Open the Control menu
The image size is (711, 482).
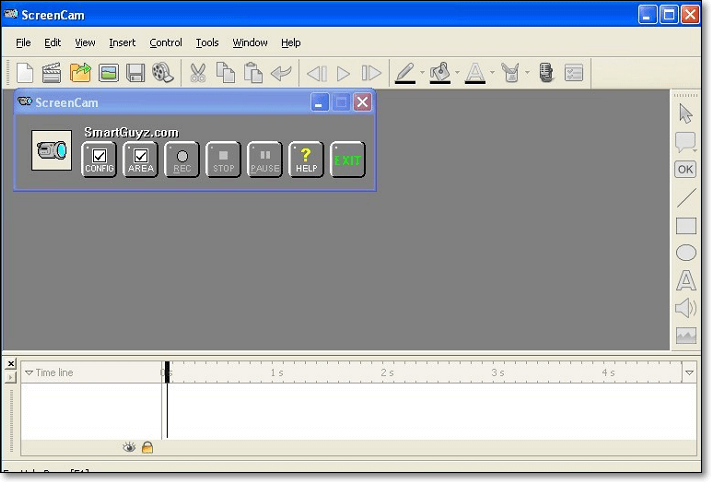[166, 43]
